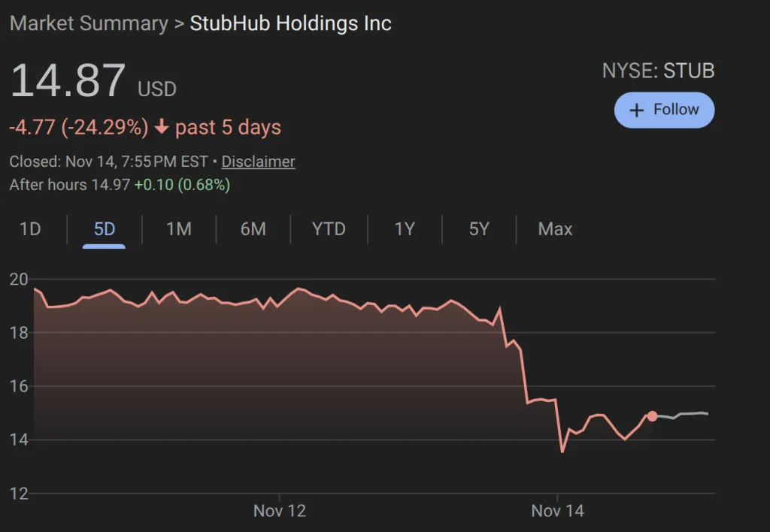The image size is (770, 532).
Task: Click the 14.87 USD price
Action: click(68, 81)
